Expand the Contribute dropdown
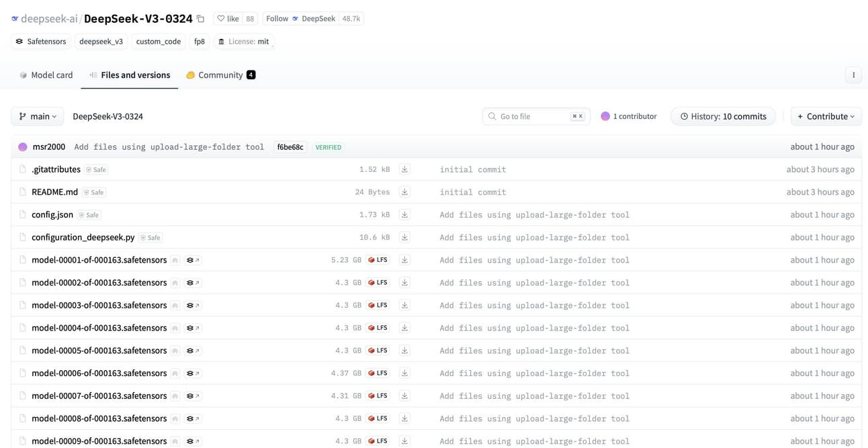 coord(826,116)
